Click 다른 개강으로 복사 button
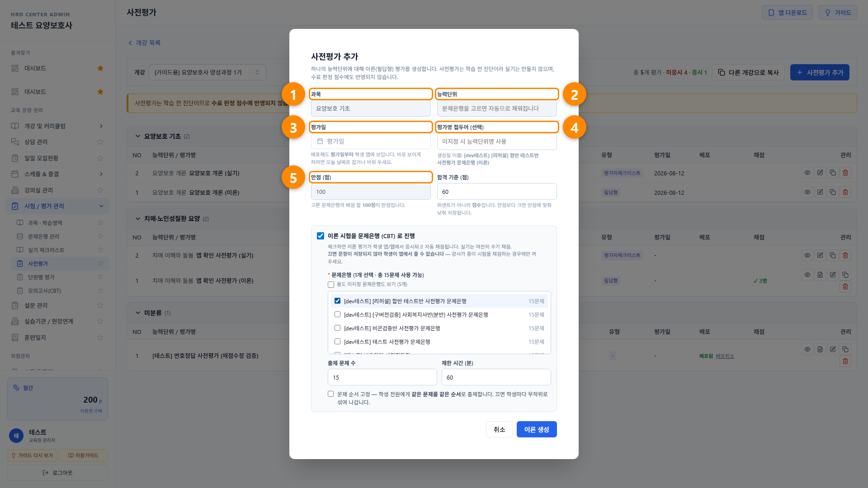Screen dimensions: 868x488 tap(748, 72)
